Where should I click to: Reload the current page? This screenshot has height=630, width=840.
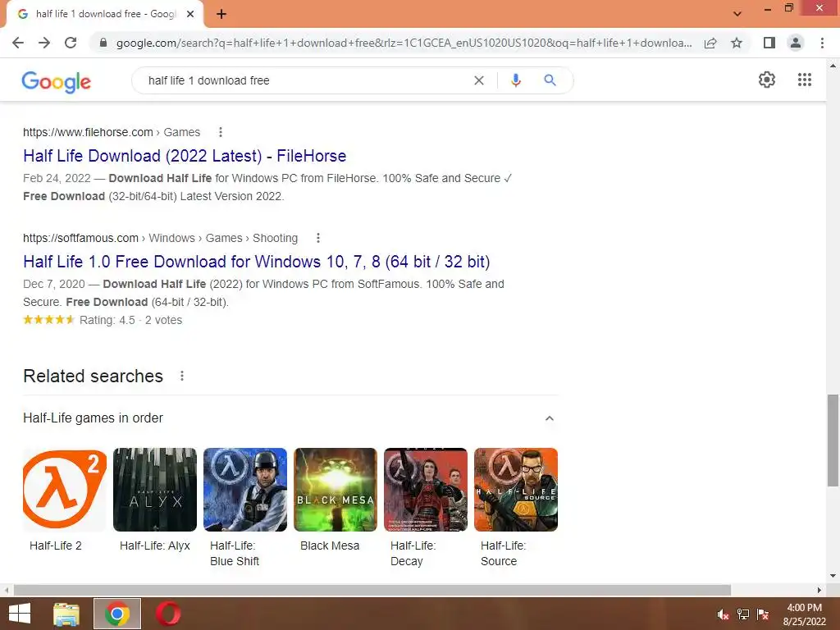pyautogui.click(x=71, y=43)
